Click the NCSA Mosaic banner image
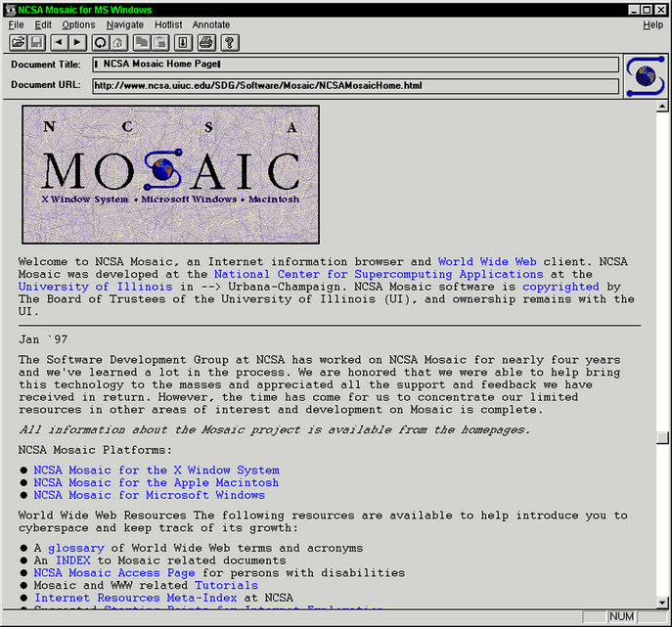672x627 pixels. (170, 174)
